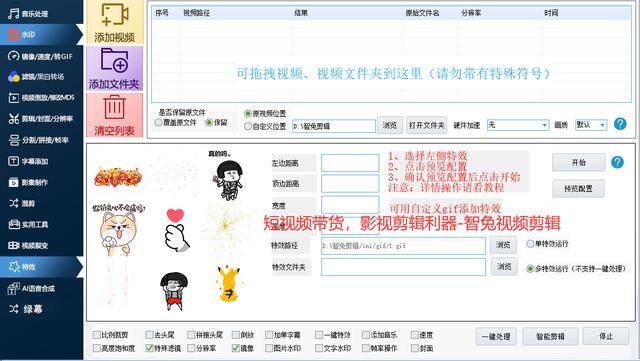
Task: Enable the 去头尾 checkbox
Action: (x=149, y=335)
